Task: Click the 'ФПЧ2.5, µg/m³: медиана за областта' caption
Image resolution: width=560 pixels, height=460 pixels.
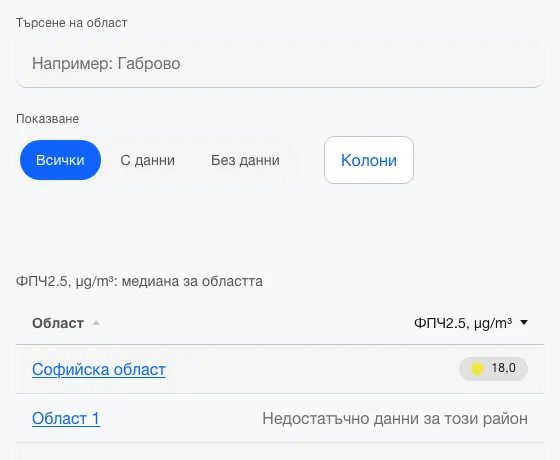Action: 139,281
